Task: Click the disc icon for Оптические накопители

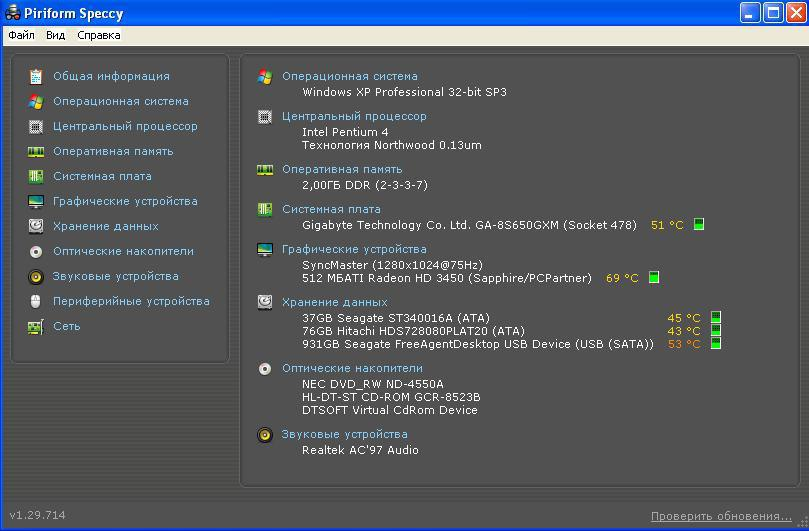Action: point(36,251)
